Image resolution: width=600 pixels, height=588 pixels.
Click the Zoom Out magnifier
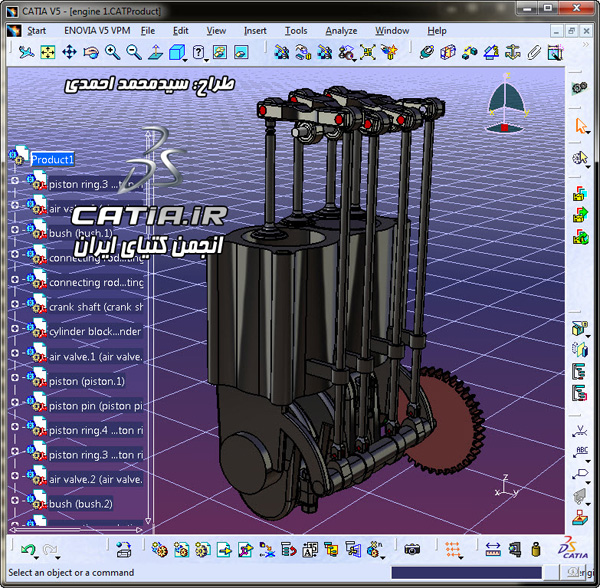point(134,52)
